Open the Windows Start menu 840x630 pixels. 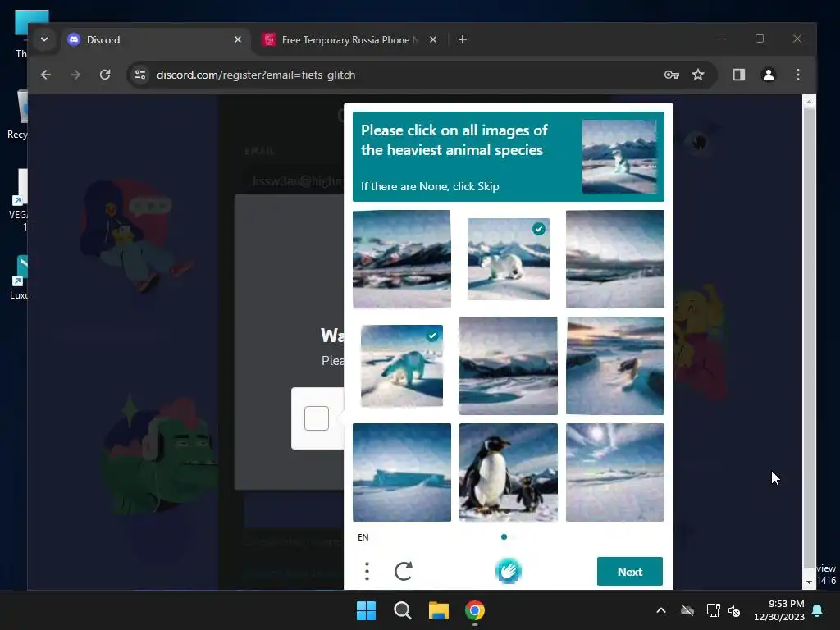pyautogui.click(x=367, y=610)
